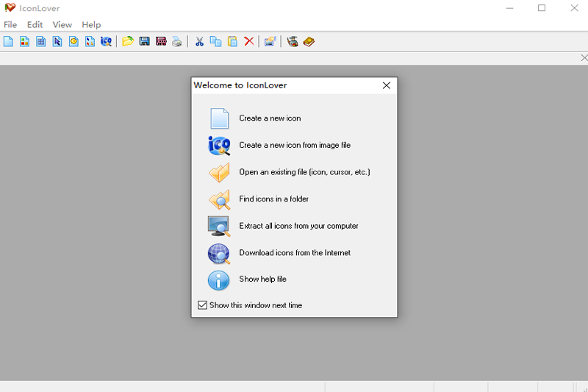Click the red X Delete toolbar icon
The image size is (588, 392).
[x=249, y=42]
